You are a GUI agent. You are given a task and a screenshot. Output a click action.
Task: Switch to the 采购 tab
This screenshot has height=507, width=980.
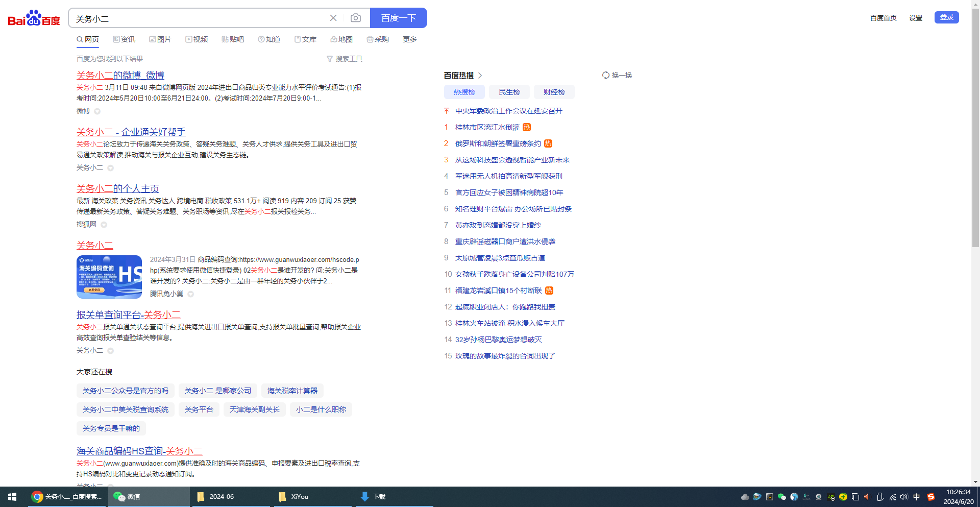[378, 39]
